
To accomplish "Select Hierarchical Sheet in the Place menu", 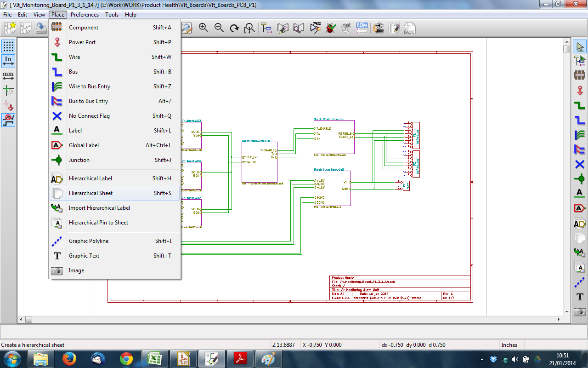I will (x=90, y=193).
